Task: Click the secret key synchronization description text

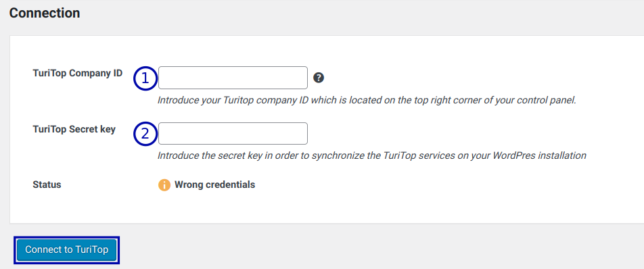Action: (x=371, y=156)
